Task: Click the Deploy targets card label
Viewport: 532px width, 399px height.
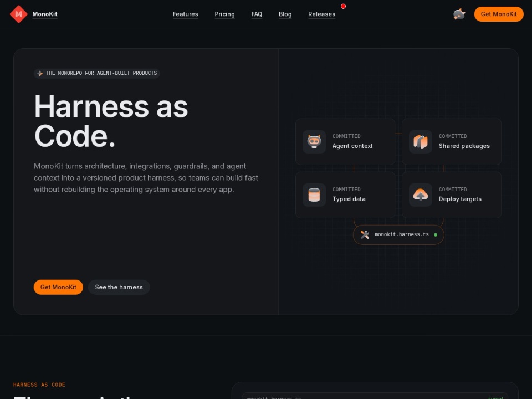Action: pos(460,199)
